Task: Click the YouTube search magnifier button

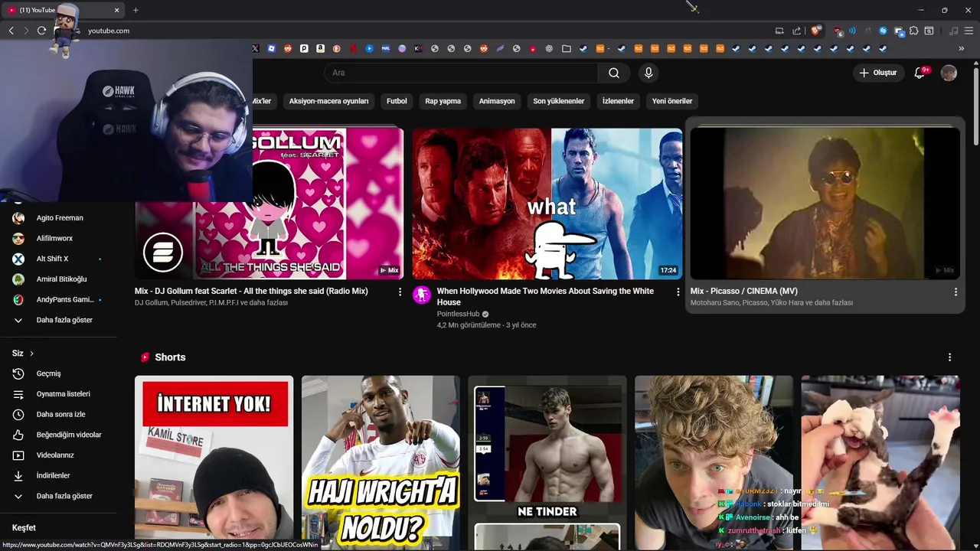Action: pyautogui.click(x=614, y=73)
